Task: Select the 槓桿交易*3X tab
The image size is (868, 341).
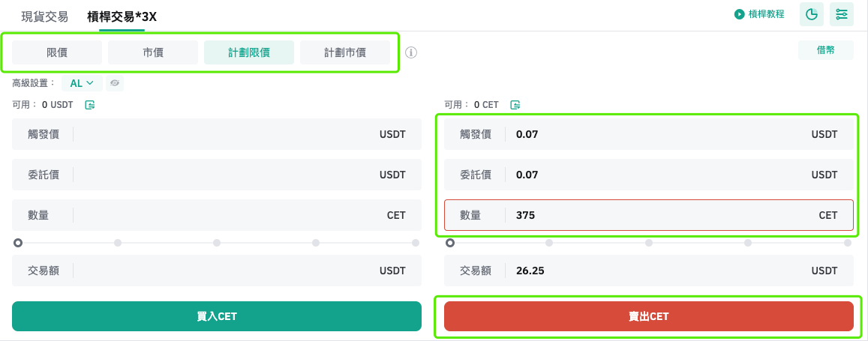Action: pyautogui.click(x=122, y=16)
